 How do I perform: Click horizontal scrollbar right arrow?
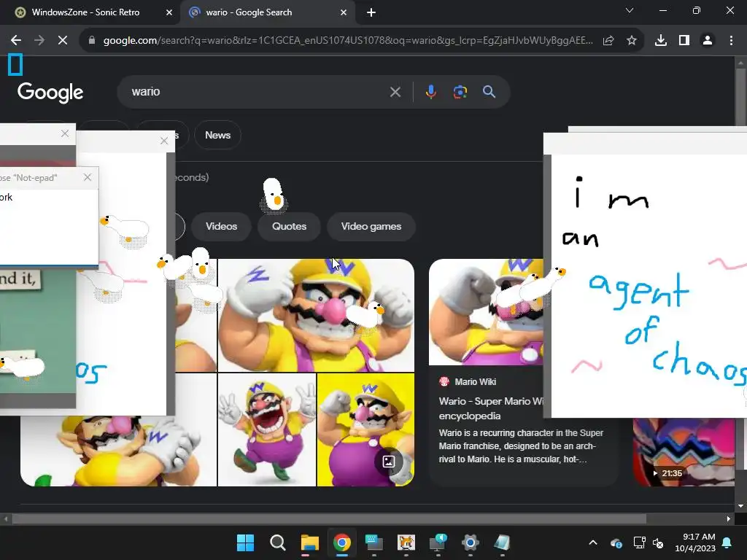click(729, 518)
